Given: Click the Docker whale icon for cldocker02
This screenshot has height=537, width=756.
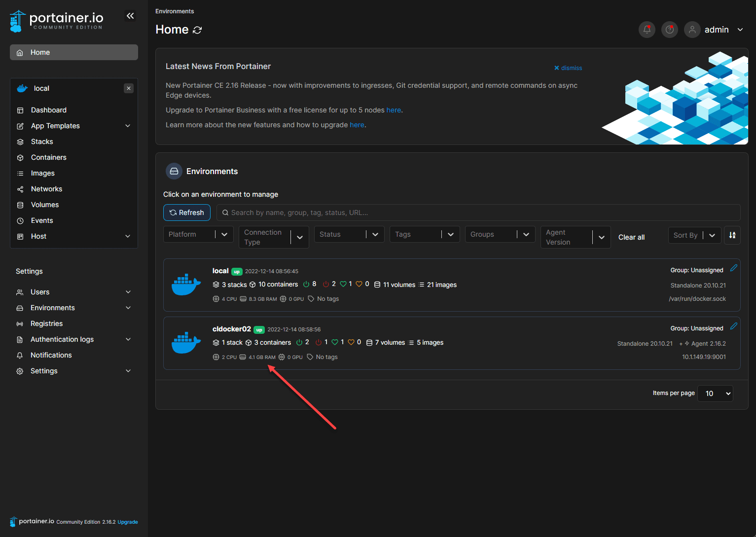Looking at the screenshot, I should tap(186, 343).
